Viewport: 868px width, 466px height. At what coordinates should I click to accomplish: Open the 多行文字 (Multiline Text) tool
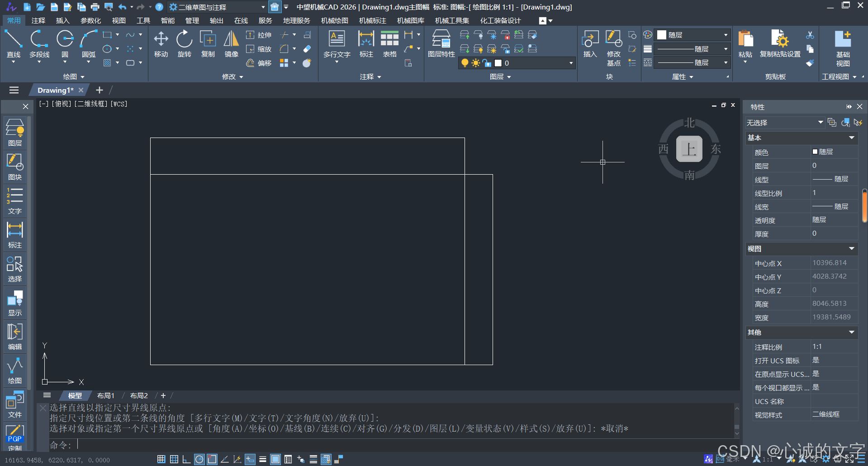(x=336, y=43)
